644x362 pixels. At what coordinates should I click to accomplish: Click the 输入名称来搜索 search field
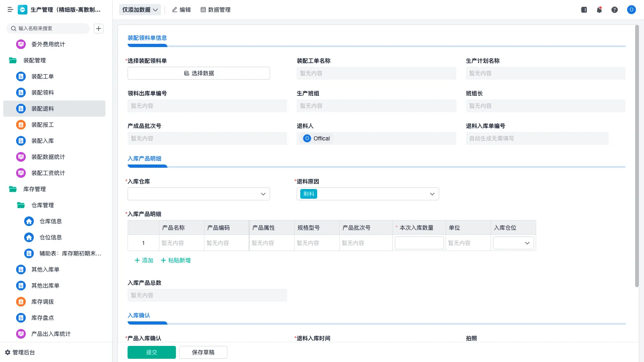coord(48,28)
